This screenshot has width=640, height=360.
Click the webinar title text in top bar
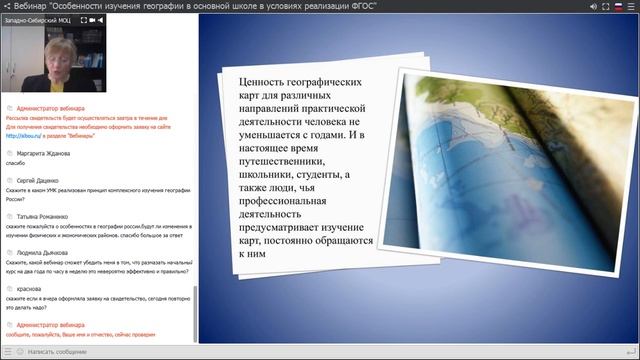195,6
